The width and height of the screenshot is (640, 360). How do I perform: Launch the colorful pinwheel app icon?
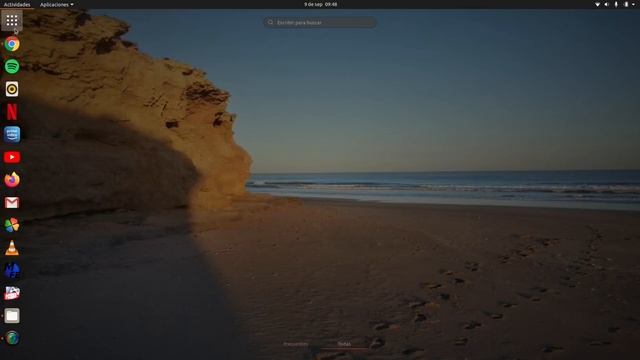click(x=12, y=225)
